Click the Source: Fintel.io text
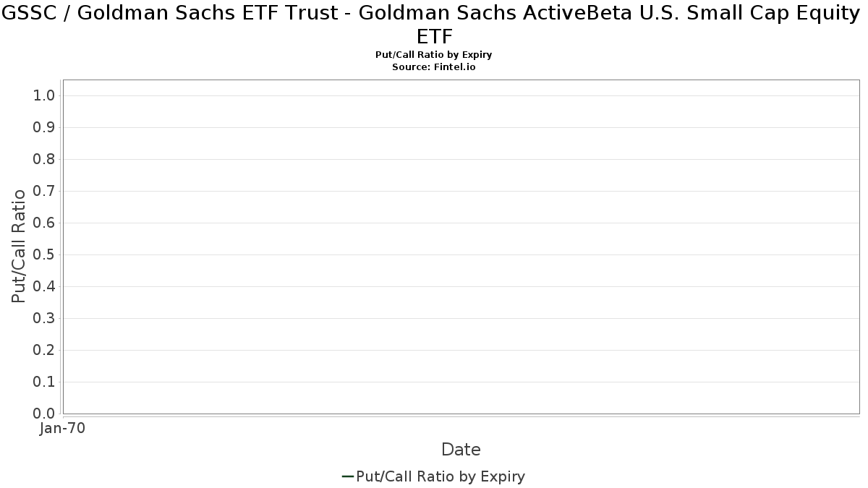 [434, 67]
